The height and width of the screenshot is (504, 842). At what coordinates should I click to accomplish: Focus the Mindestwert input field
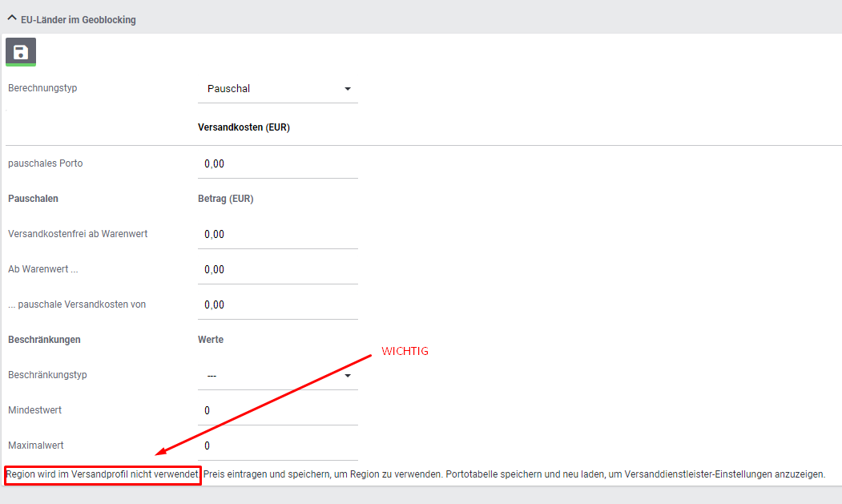coord(277,410)
